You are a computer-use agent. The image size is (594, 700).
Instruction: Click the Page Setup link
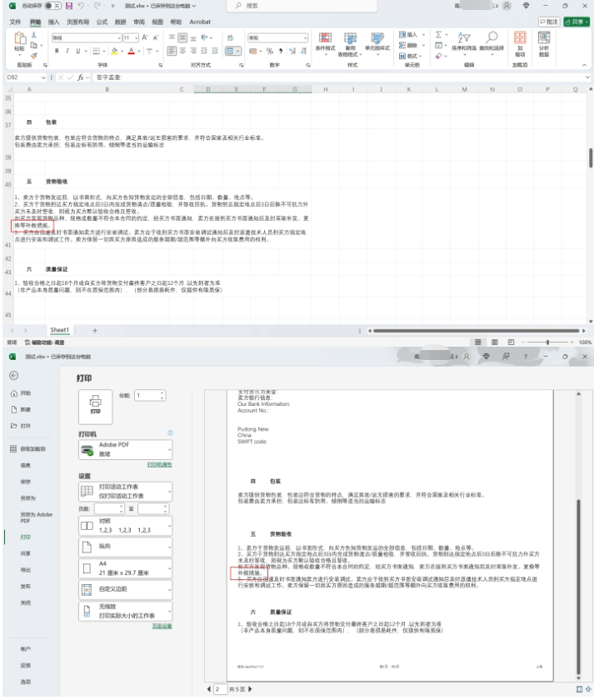pos(162,627)
